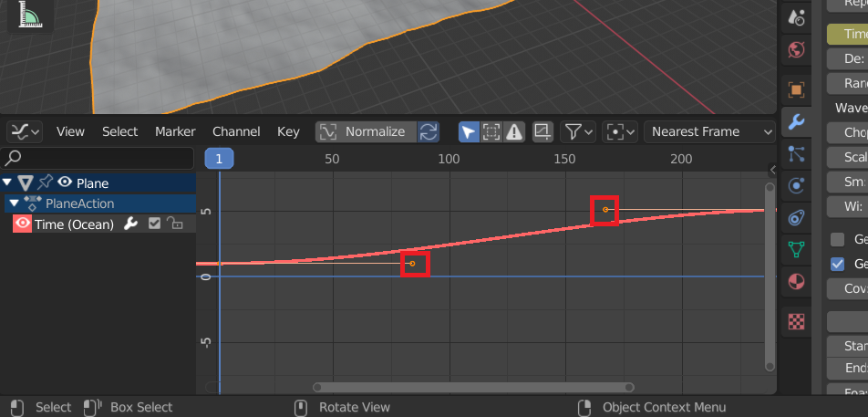868x417 pixels.
Task: Click the PlaneAction action icon
Action: coord(32,203)
